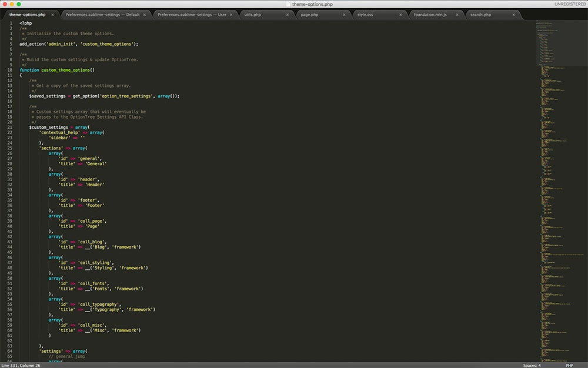Click line number 64 in the gutter
588x368 pixels.
(10, 351)
